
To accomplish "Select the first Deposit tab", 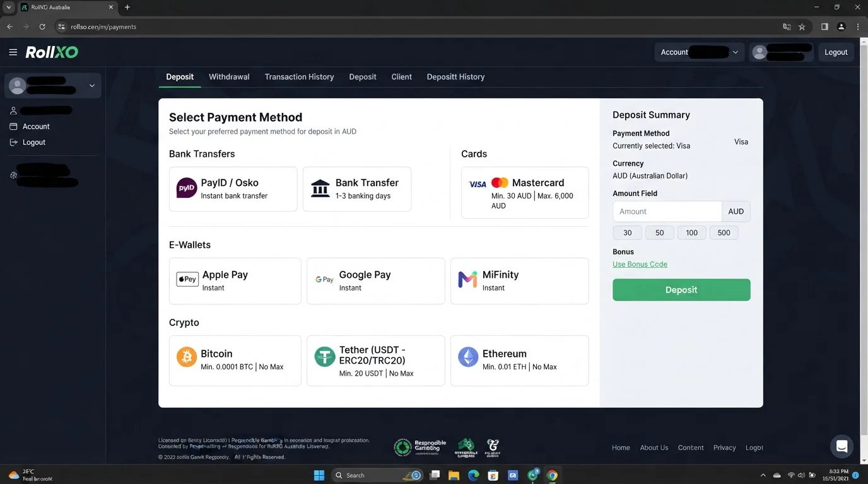I will tap(180, 77).
